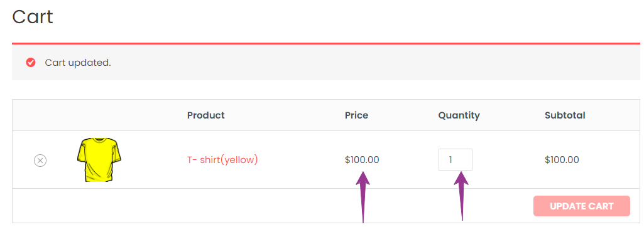
Task: Click the red checkmark success icon
Action: click(x=31, y=63)
